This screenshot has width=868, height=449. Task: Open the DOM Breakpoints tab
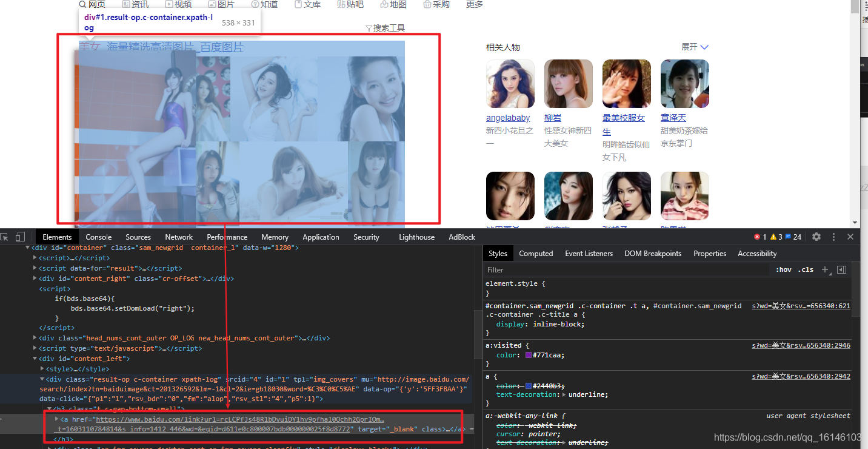tap(653, 254)
